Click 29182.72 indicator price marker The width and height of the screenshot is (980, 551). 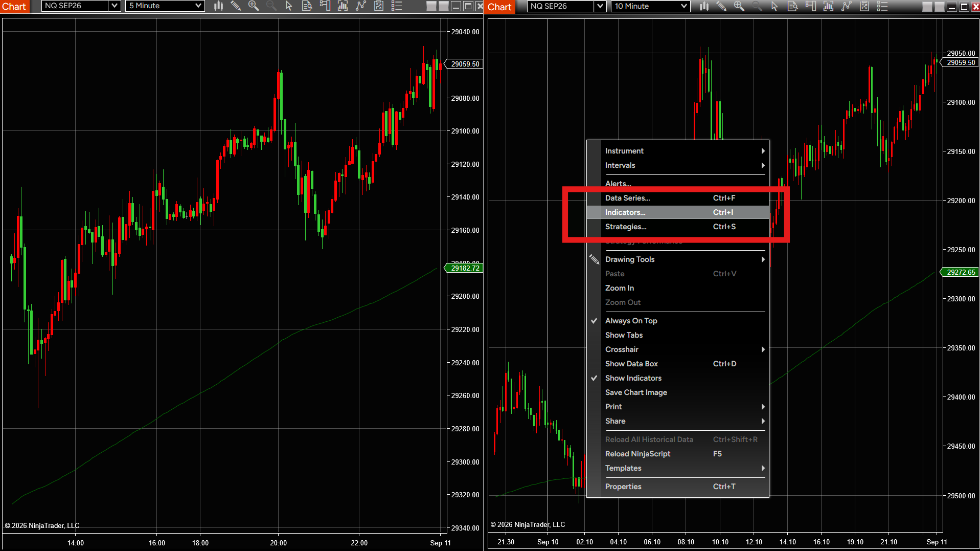point(464,268)
